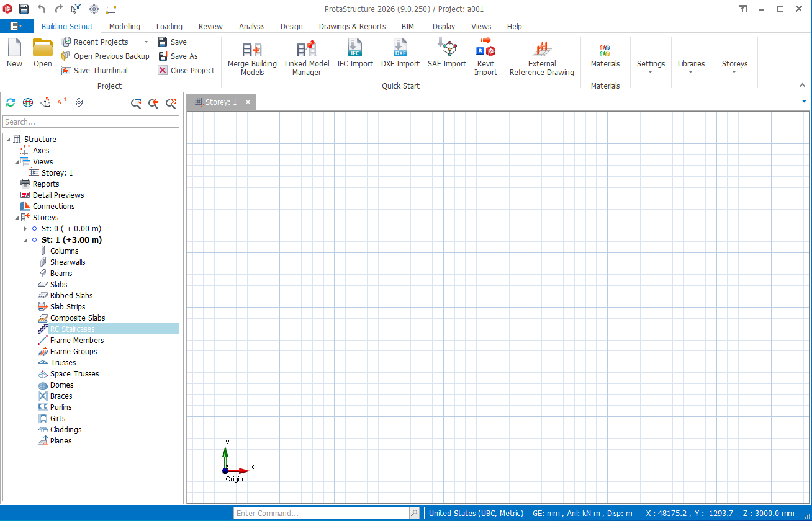Open the Recent Projects dropdown arrow
This screenshot has height=521, width=812.
(x=146, y=42)
